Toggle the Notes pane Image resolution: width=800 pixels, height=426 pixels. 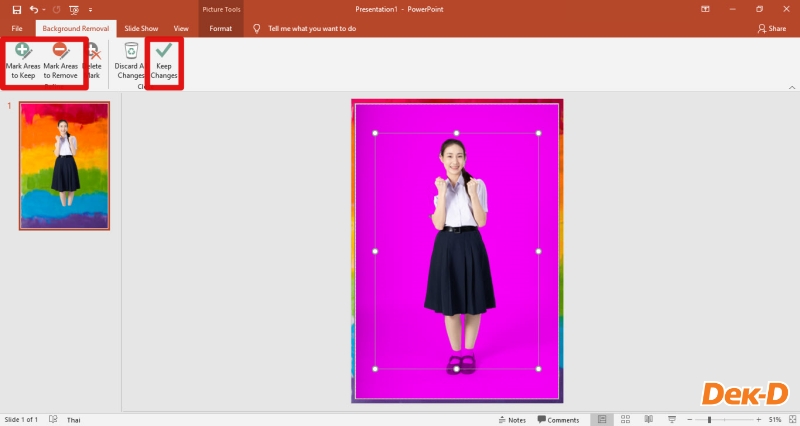tap(512, 420)
